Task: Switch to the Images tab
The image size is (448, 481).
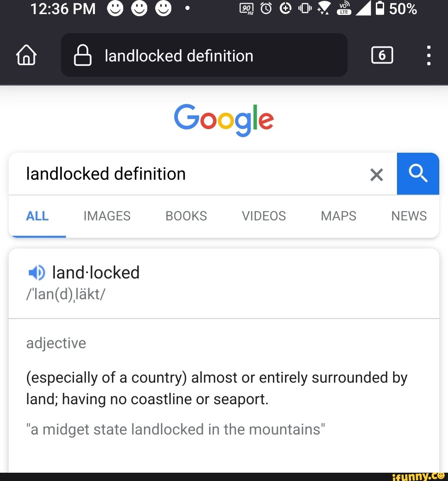Action: [x=107, y=216]
